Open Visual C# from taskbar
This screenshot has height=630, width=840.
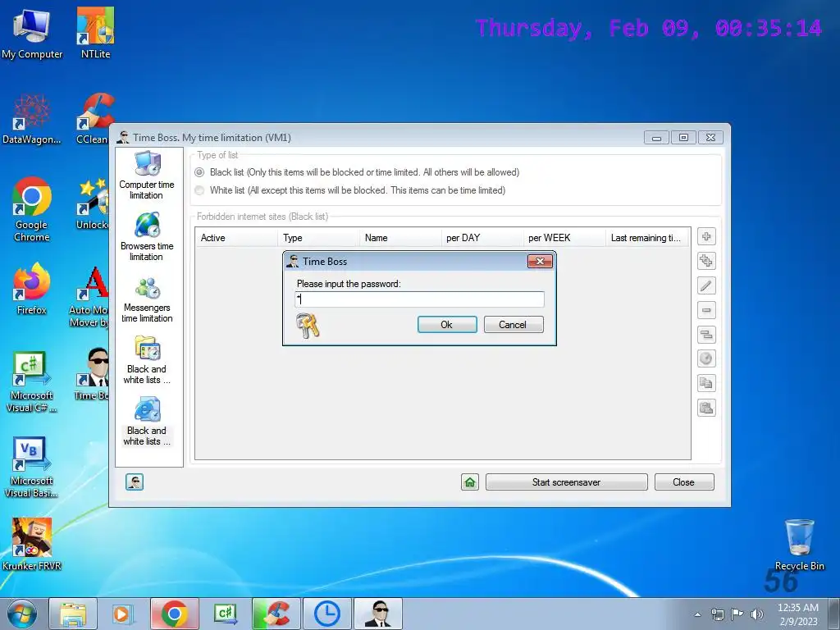pos(225,614)
